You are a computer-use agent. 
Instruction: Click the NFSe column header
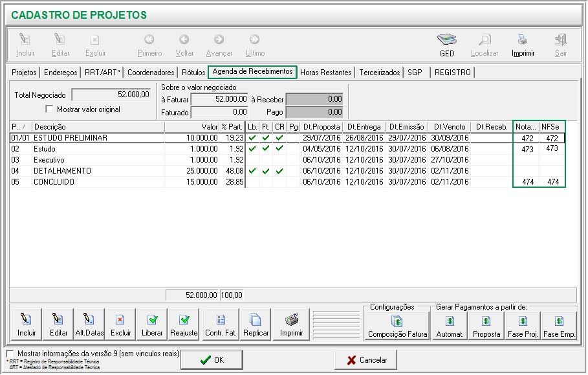click(x=552, y=127)
